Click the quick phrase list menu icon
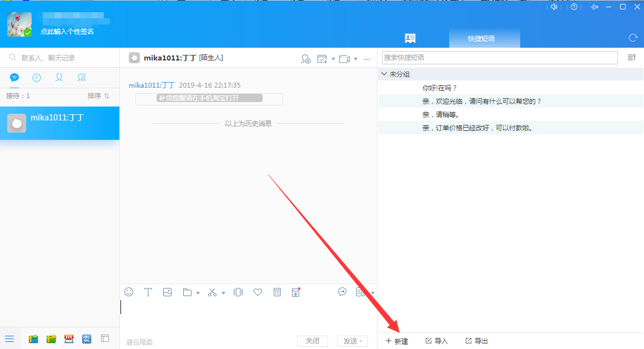644x349 pixels. tap(632, 58)
